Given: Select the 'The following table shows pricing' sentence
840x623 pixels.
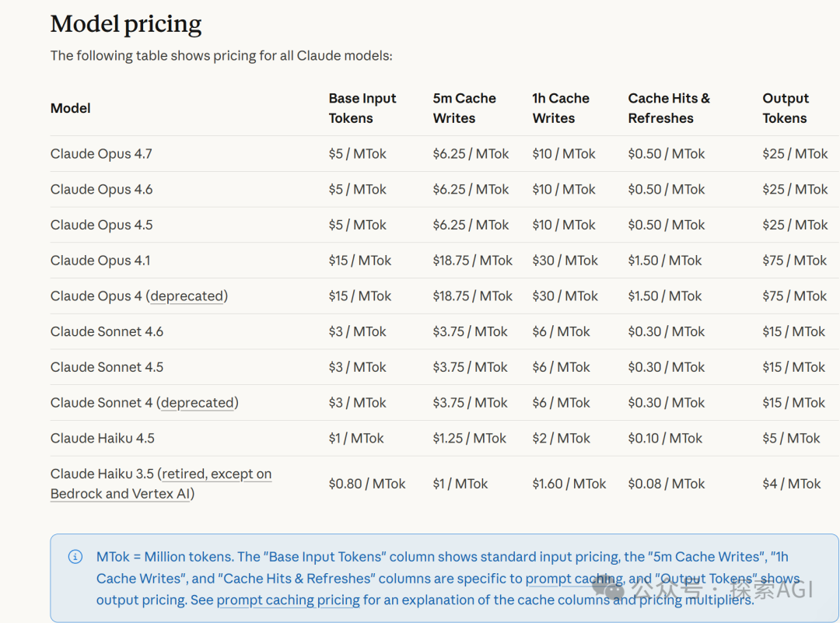Looking at the screenshot, I should 221,56.
